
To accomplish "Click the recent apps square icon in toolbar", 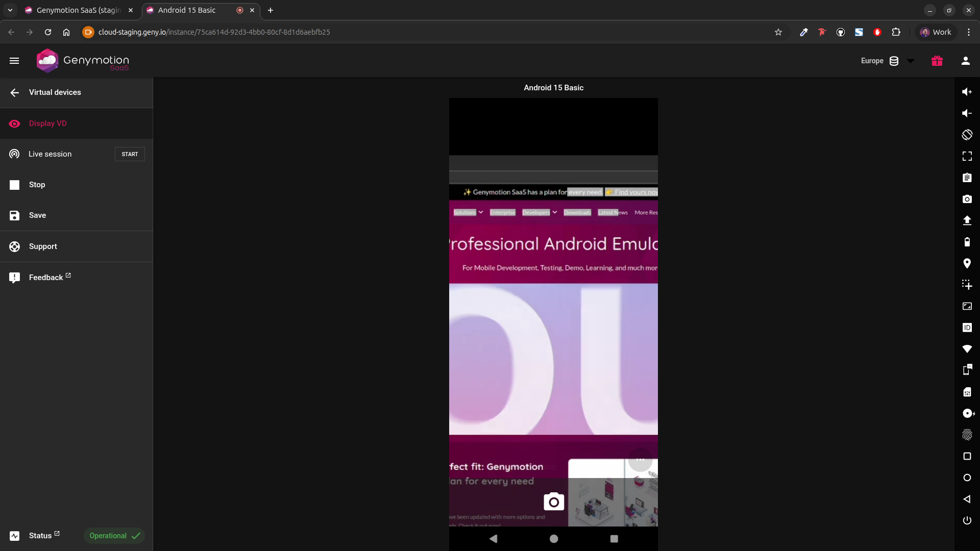I will point(967,456).
